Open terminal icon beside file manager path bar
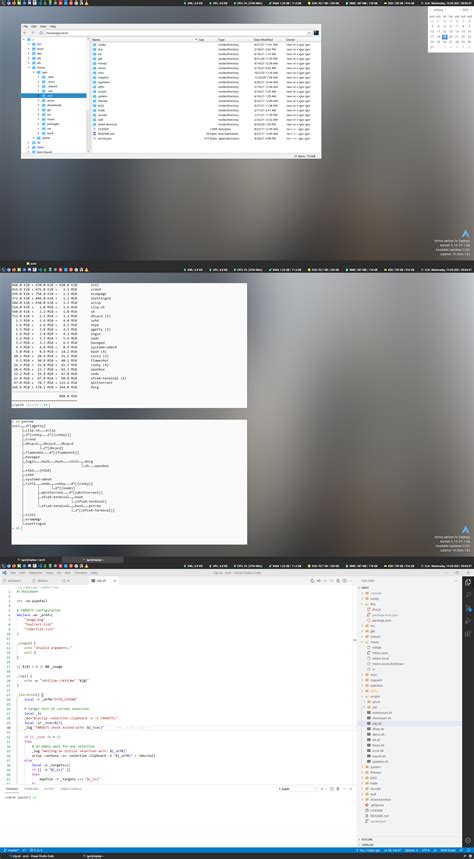The height and width of the screenshot is (859, 474). coord(316,33)
